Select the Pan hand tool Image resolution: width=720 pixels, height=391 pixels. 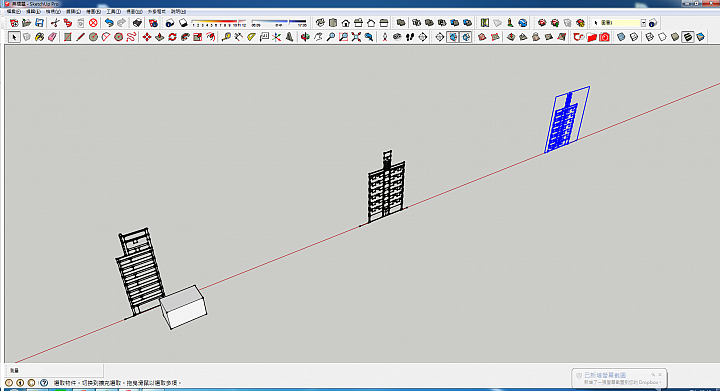click(318, 37)
